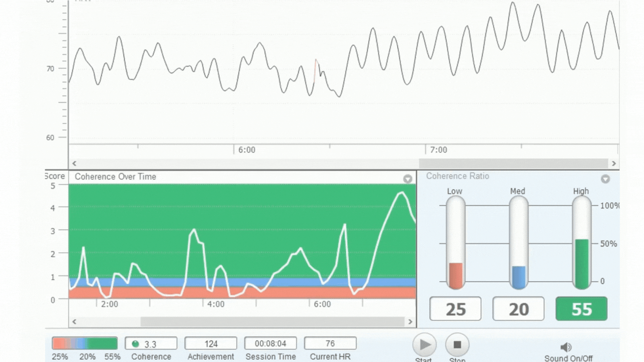
Task: Click the right arrow of the heart rate chart scrollbar
Action: [x=614, y=164]
